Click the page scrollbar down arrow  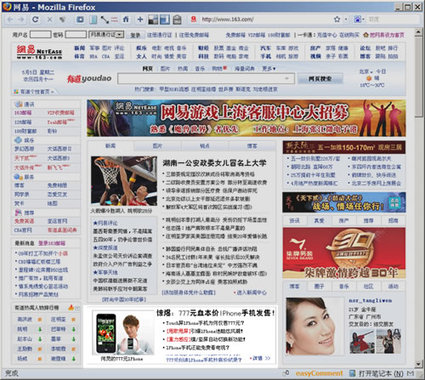point(419,364)
